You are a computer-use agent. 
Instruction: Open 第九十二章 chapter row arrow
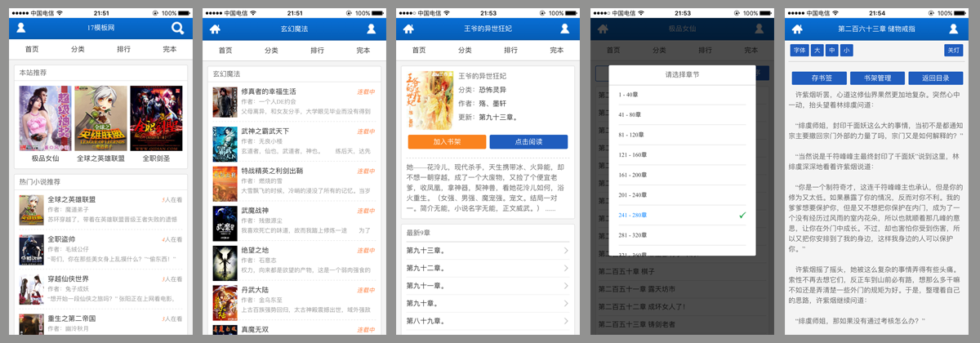tap(566, 268)
